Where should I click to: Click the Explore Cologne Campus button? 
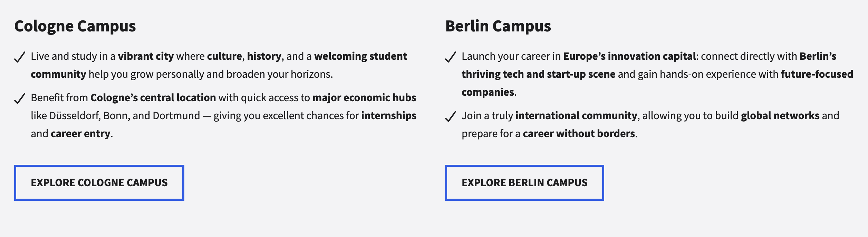click(99, 183)
